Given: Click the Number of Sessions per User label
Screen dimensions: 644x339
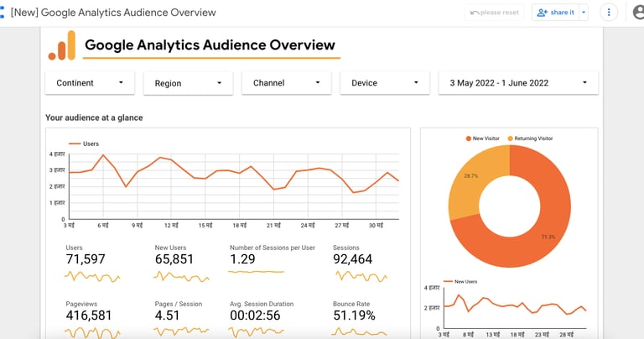Looking at the screenshot, I should [x=273, y=248].
